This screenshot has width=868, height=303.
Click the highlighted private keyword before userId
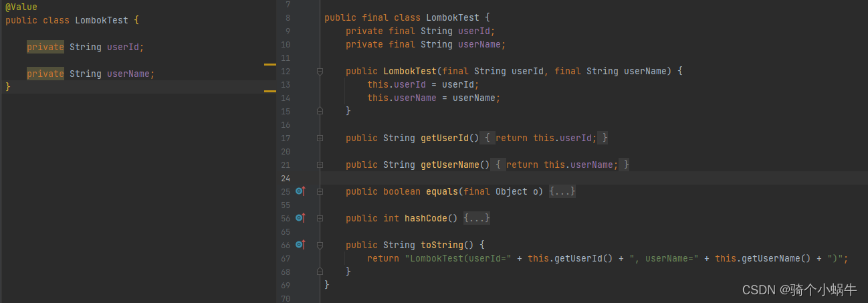tap(45, 47)
